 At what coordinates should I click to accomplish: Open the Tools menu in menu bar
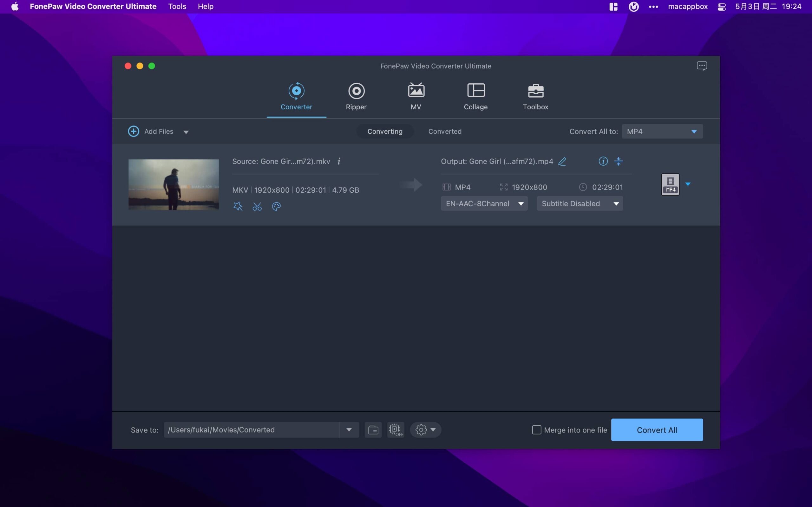point(177,6)
